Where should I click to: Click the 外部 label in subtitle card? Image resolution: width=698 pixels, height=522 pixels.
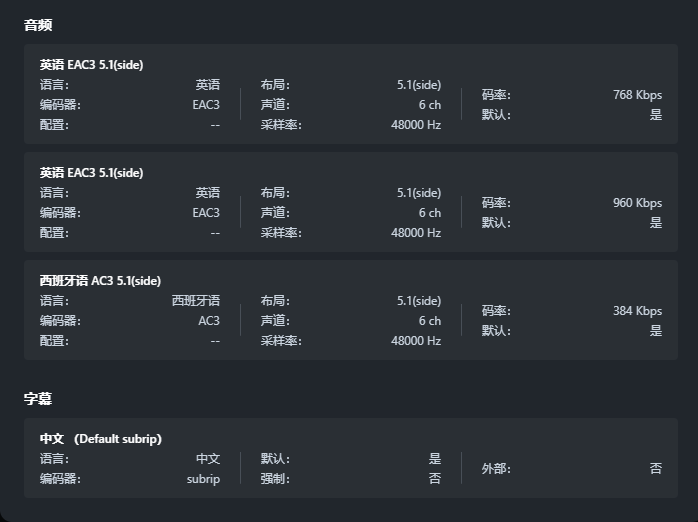tap(496, 469)
